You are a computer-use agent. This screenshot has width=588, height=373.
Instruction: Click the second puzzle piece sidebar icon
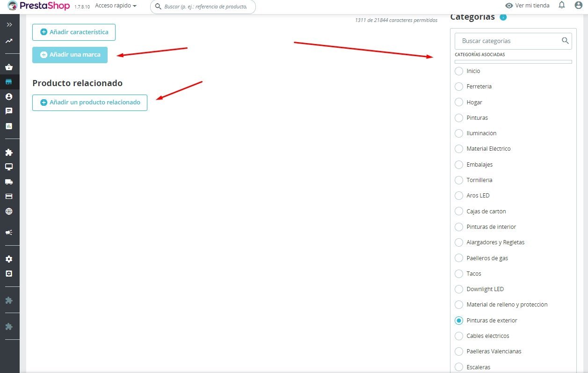pos(9,300)
